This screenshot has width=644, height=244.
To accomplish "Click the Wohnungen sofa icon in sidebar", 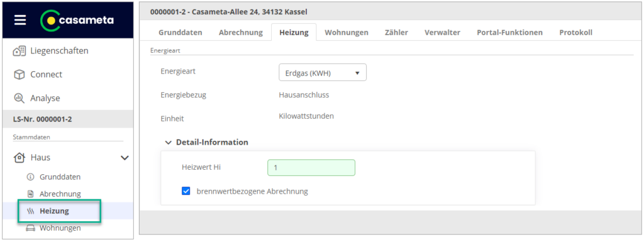I will [30, 228].
